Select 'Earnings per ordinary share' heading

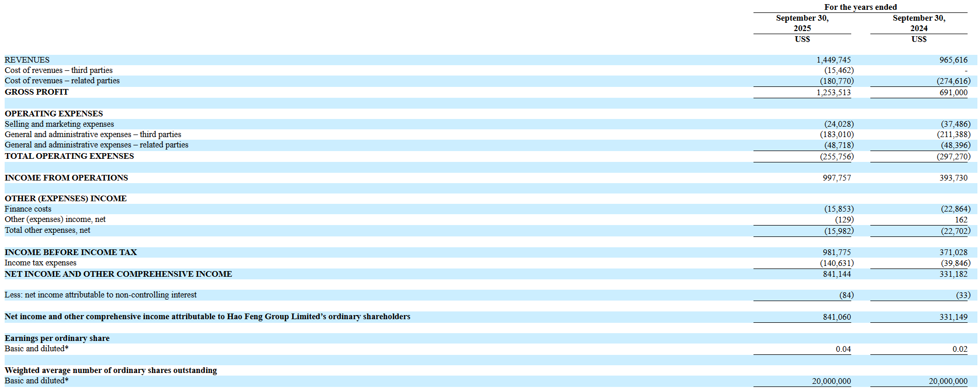pyautogui.click(x=57, y=338)
